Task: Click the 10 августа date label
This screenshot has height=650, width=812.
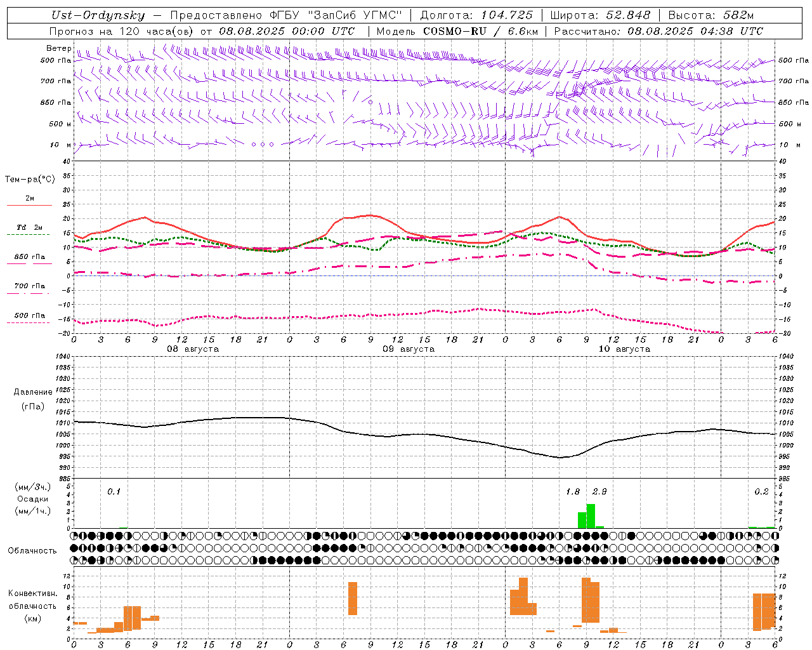Action: 624,349
